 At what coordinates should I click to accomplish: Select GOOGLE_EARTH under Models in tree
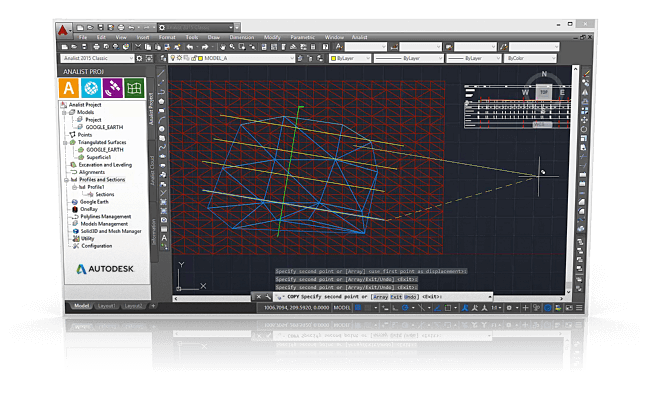coord(104,127)
